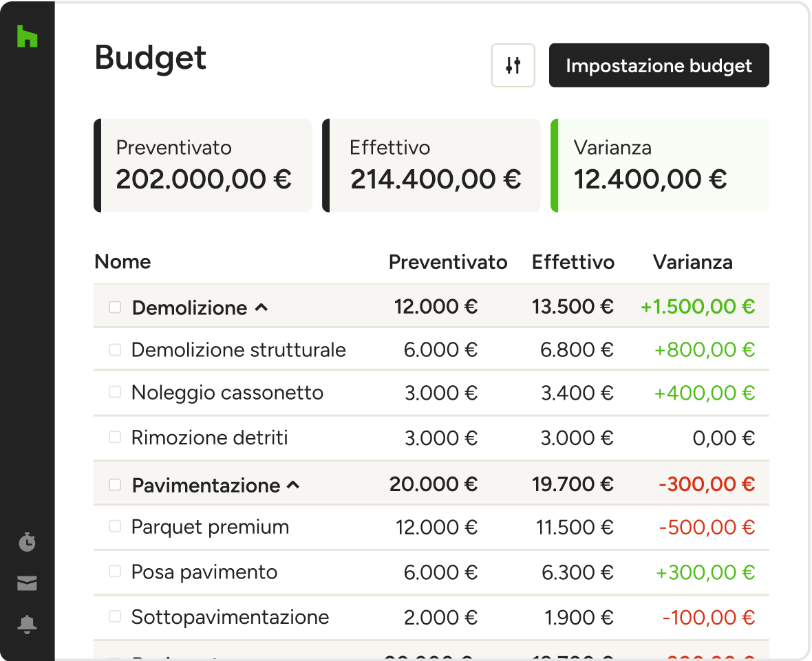
Task: Open the inbox mail icon in sidebar
Action: point(27,584)
